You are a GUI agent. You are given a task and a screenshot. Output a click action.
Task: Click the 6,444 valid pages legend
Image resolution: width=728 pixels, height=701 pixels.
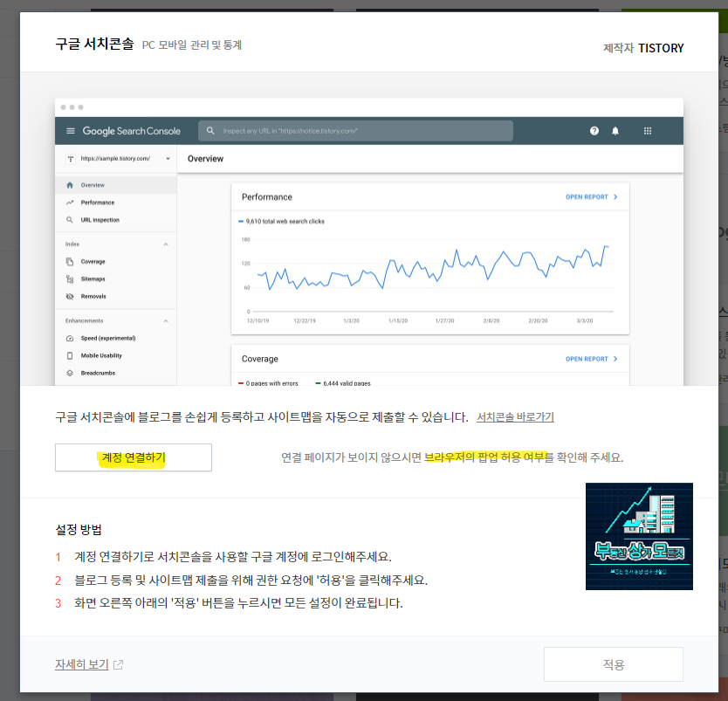point(343,383)
